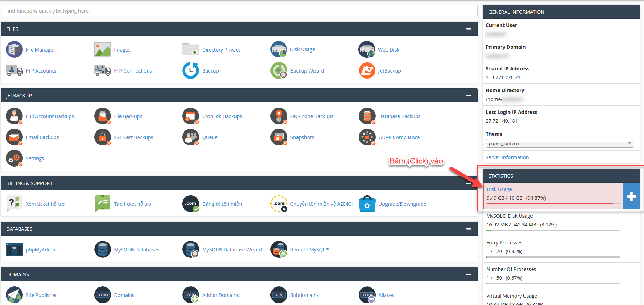This screenshot has width=644, height=305.
Task: Click the Find functions search field
Action: point(239,11)
